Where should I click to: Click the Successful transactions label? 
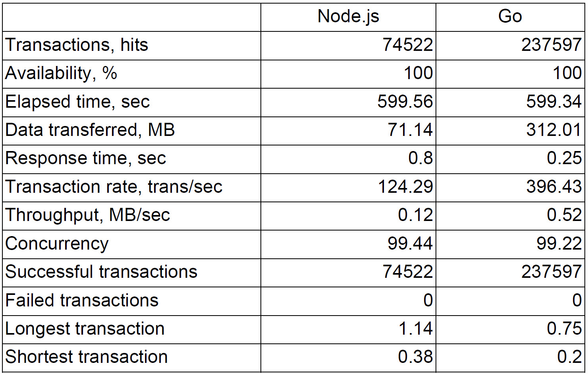click(101, 272)
